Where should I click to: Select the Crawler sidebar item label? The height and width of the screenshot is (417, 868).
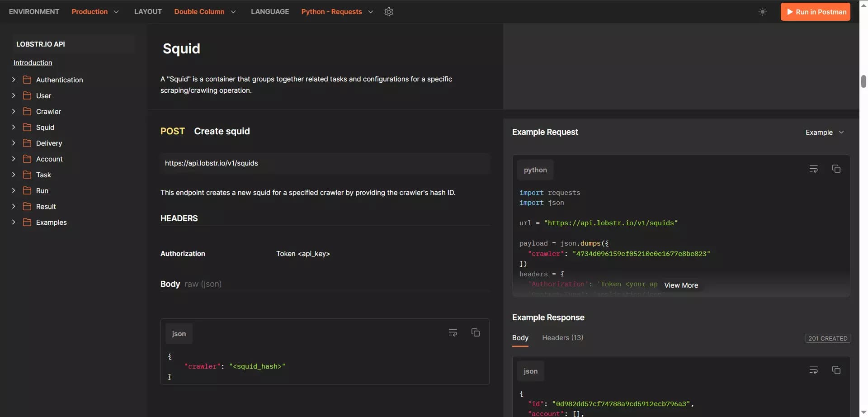[x=48, y=112]
